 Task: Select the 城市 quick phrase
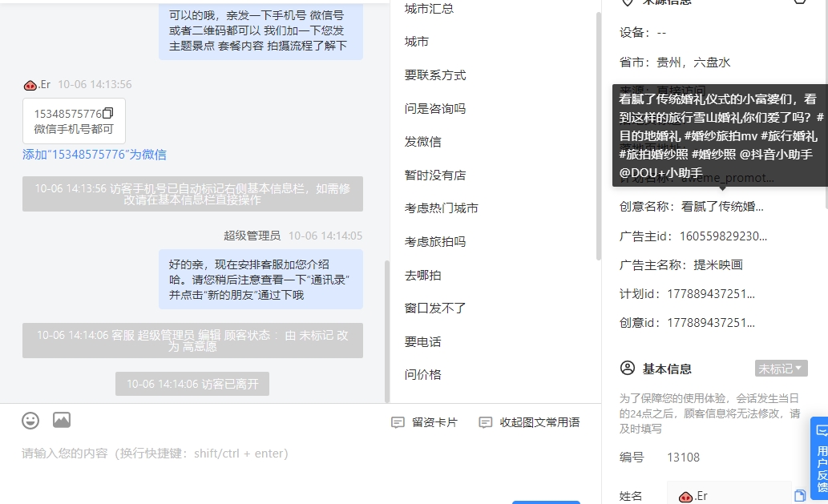417,42
